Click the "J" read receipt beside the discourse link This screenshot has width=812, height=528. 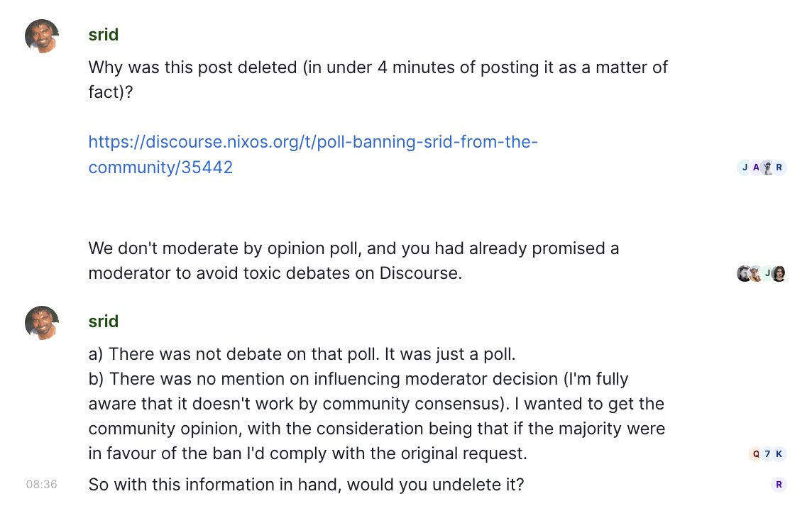(745, 167)
